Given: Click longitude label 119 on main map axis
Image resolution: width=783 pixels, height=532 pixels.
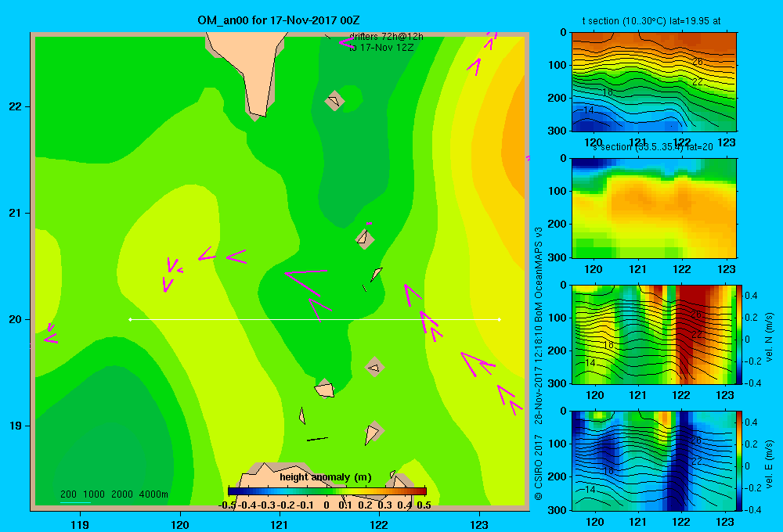Looking at the screenshot, I should 80,524.
